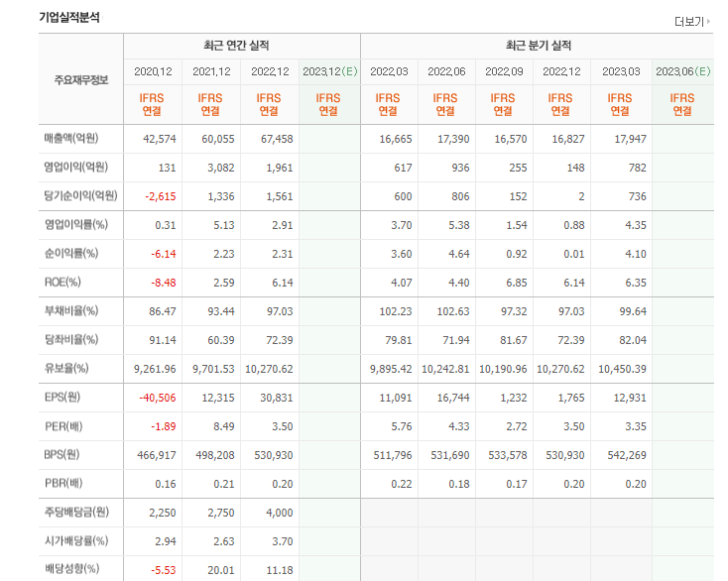Select the 2023.03 quarterly column header
This screenshot has height=581, width=728.
pyautogui.click(x=621, y=71)
